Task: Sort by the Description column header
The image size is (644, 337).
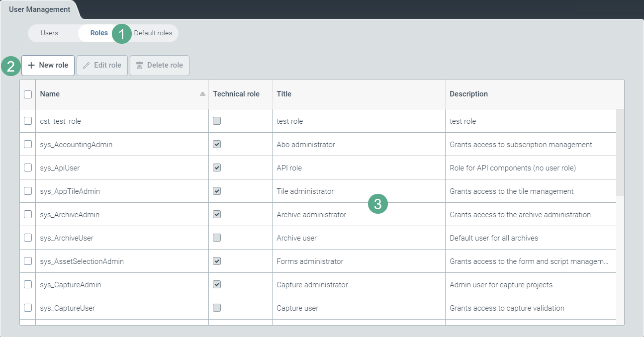Action: (x=468, y=94)
